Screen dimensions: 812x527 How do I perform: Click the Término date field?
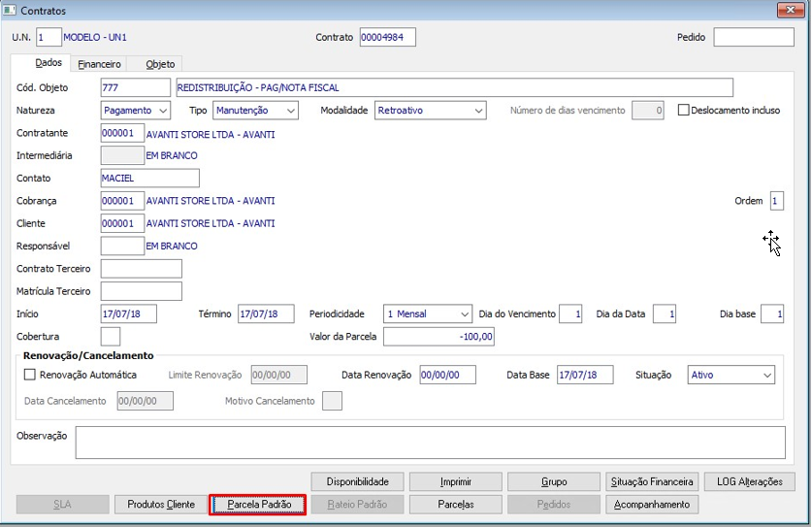pyautogui.click(x=266, y=313)
